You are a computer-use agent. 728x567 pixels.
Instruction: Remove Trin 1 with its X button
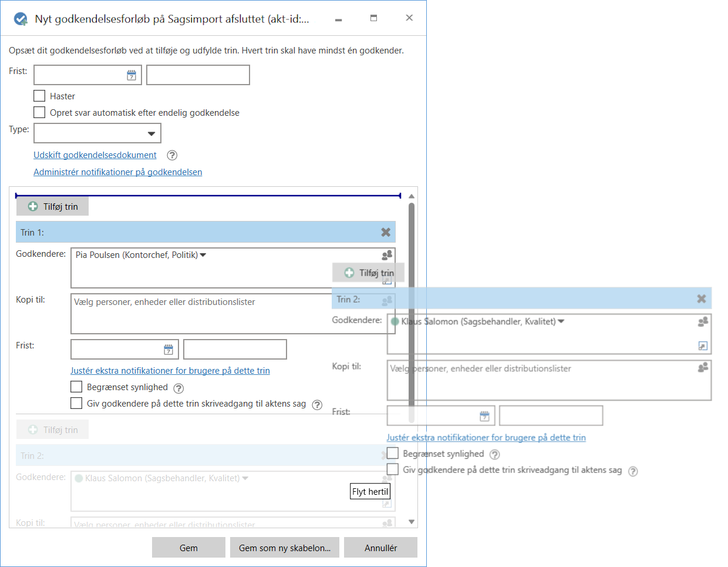[386, 232]
